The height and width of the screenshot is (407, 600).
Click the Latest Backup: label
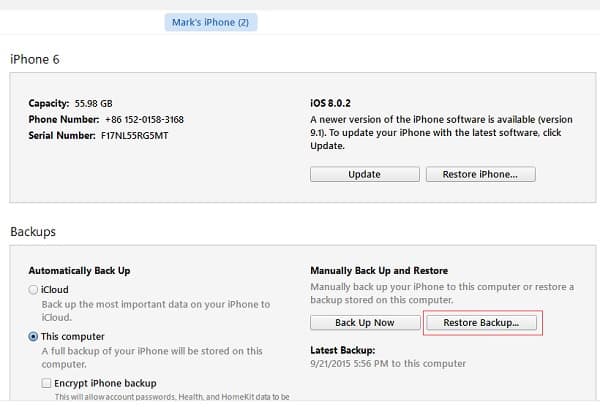(x=343, y=350)
